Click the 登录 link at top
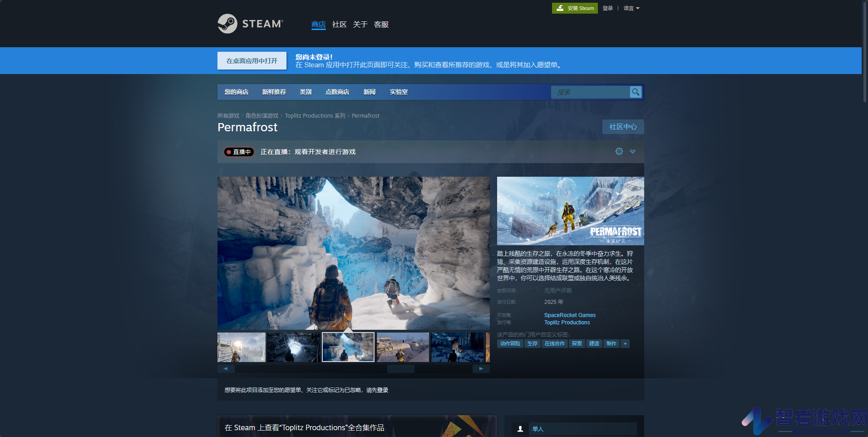The width and height of the screenshot is (868, 437). (608, 8)
